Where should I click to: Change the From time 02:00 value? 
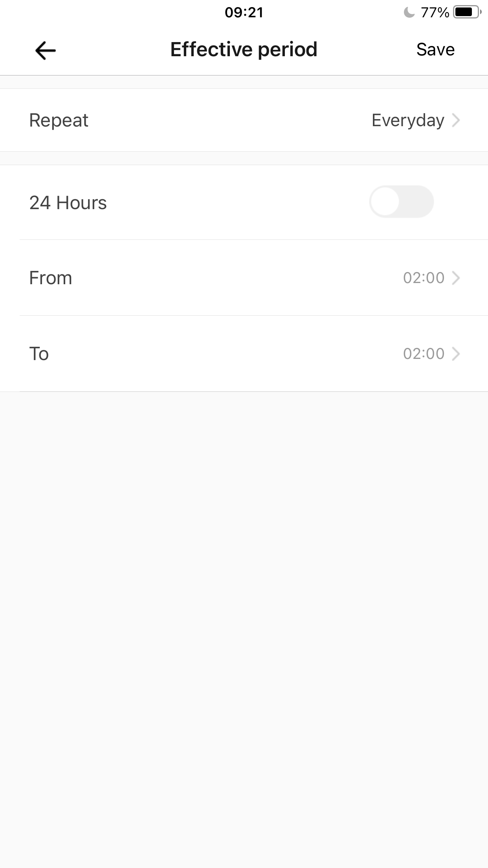[424, 278]
